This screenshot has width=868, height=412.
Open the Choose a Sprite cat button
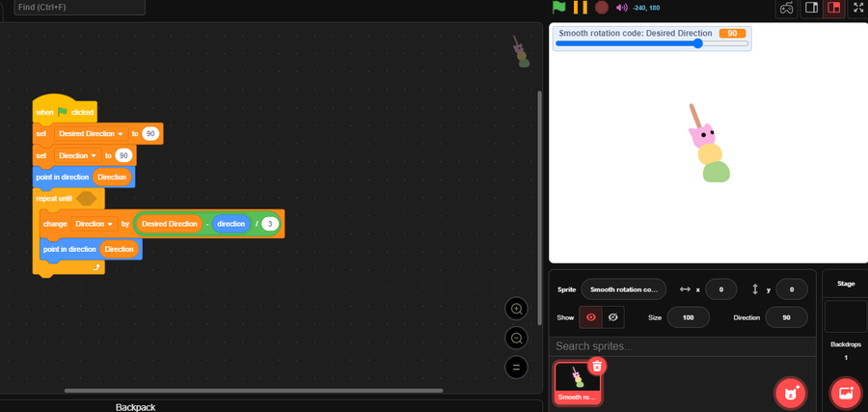click(790, 394)
